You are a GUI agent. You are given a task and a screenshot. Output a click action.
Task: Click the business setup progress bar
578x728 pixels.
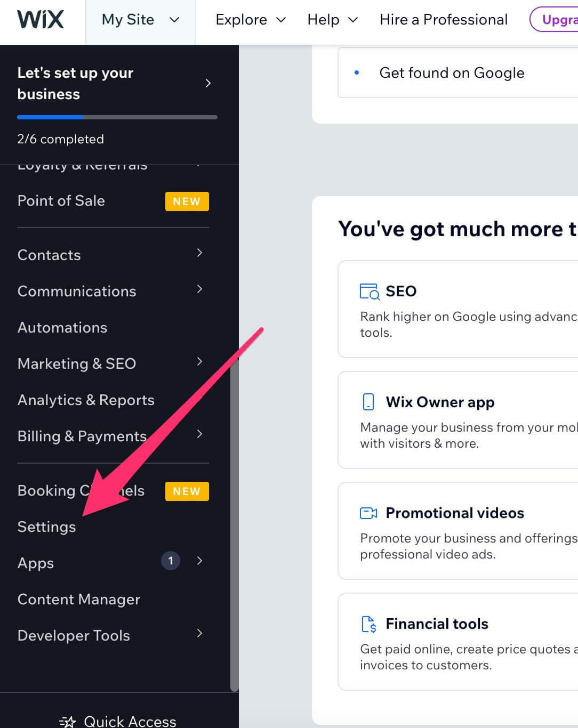[117, 117]
